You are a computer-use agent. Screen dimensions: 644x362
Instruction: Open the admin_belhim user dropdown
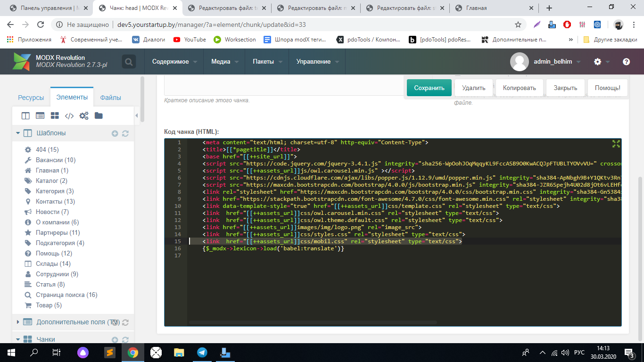pos(557,62)
